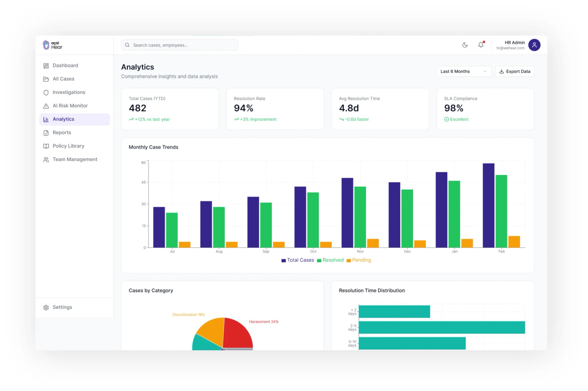Toggle dark mode with the moon icon
The width and height of the screenshot is (588, 391).
click(465, 45)
